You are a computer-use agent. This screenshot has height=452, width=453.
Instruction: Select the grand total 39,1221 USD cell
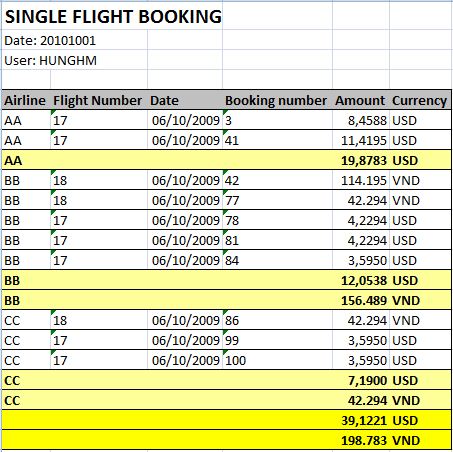(361, 420)
